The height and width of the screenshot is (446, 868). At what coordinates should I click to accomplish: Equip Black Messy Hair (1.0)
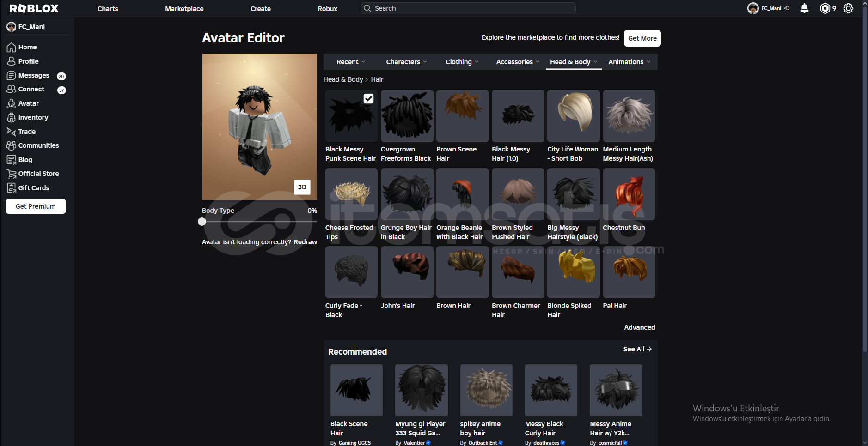[518, 116]
